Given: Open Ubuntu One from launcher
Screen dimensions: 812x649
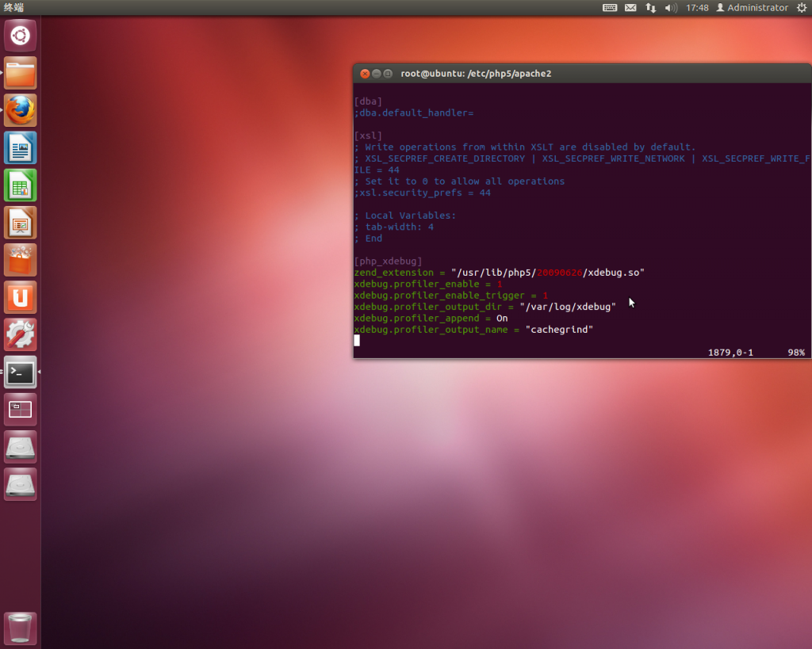Looking at the screenshot, I should click(x=20, y=297).
